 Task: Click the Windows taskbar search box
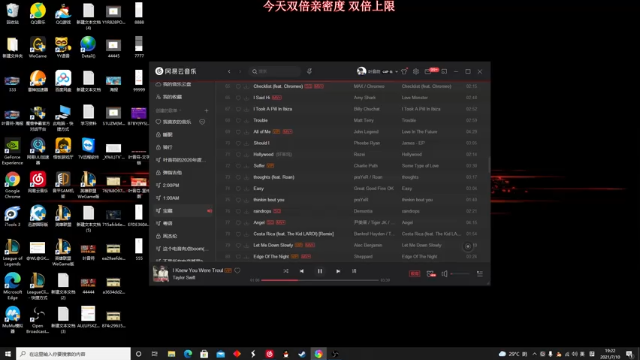tap(73, 354)
